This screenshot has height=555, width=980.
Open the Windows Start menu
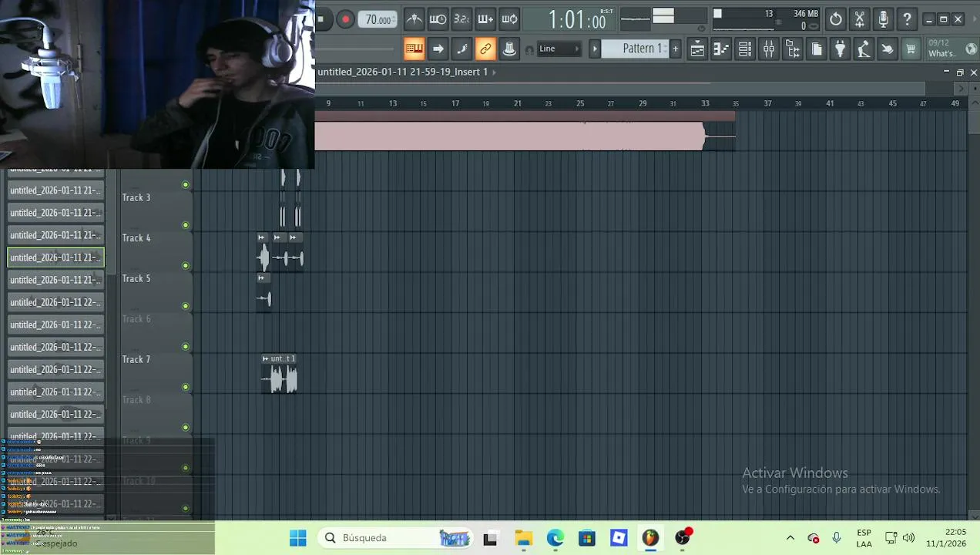tap(297, 537)
